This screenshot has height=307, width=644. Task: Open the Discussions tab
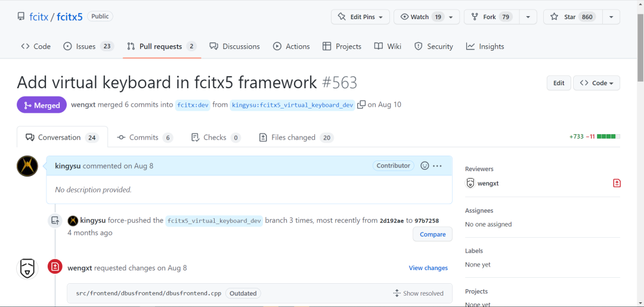coord(234,46)
